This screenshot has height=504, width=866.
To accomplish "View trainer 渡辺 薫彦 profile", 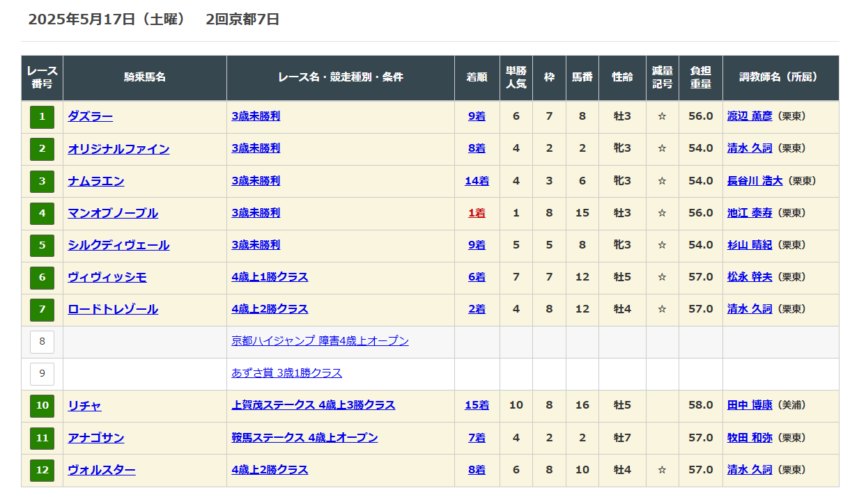I will tap(750, 116).
